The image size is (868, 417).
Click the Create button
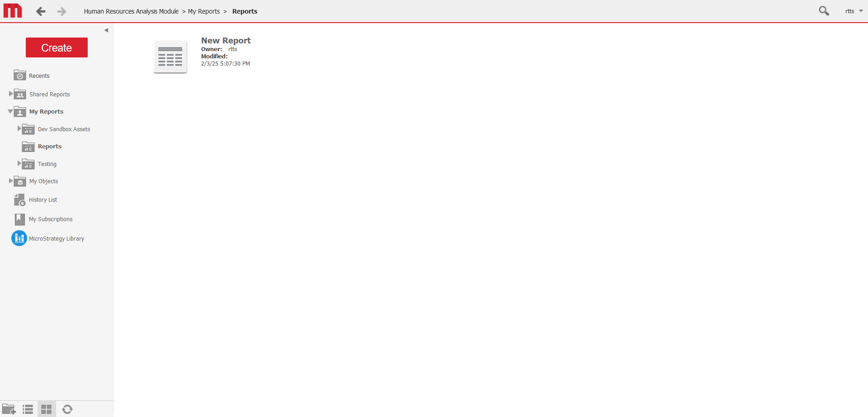[57, 47]
